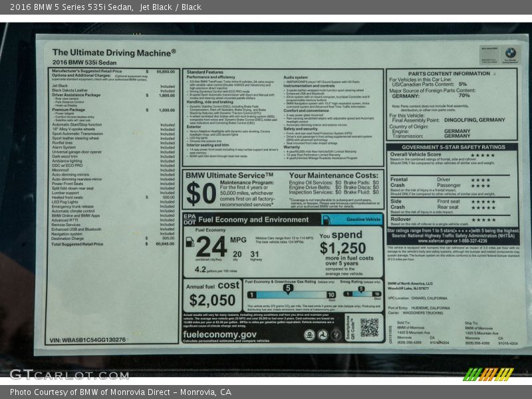The image size is (532, 399).
Task: Click the "GERMANY: 70%" parts content line
Action: pos(431,96)
